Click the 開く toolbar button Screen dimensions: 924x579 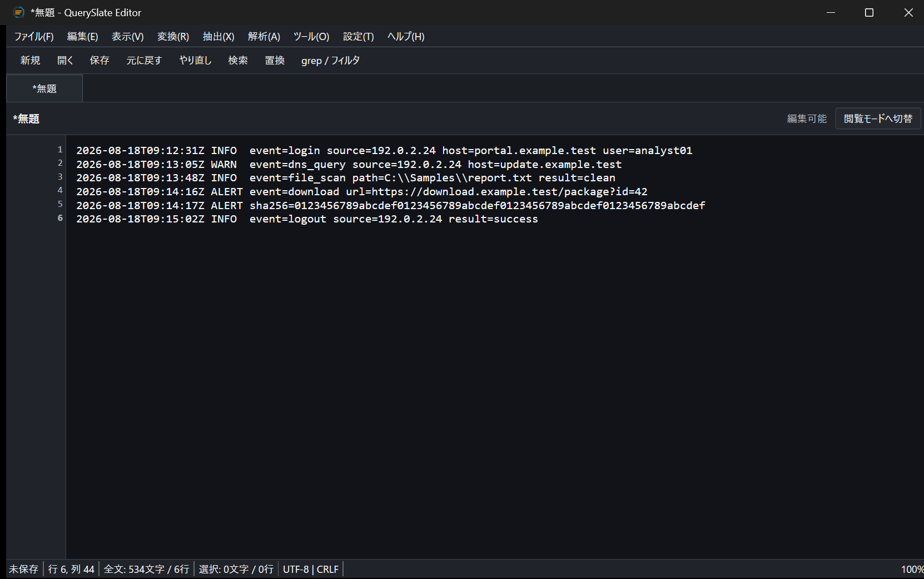[x=65, y=61]
